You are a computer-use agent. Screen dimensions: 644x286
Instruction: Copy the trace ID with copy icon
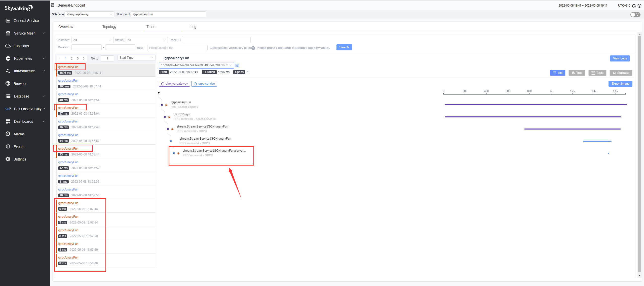click(x=237, y=66)
